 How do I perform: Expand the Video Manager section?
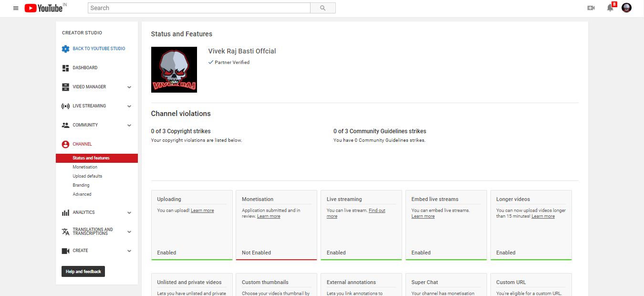129,87
